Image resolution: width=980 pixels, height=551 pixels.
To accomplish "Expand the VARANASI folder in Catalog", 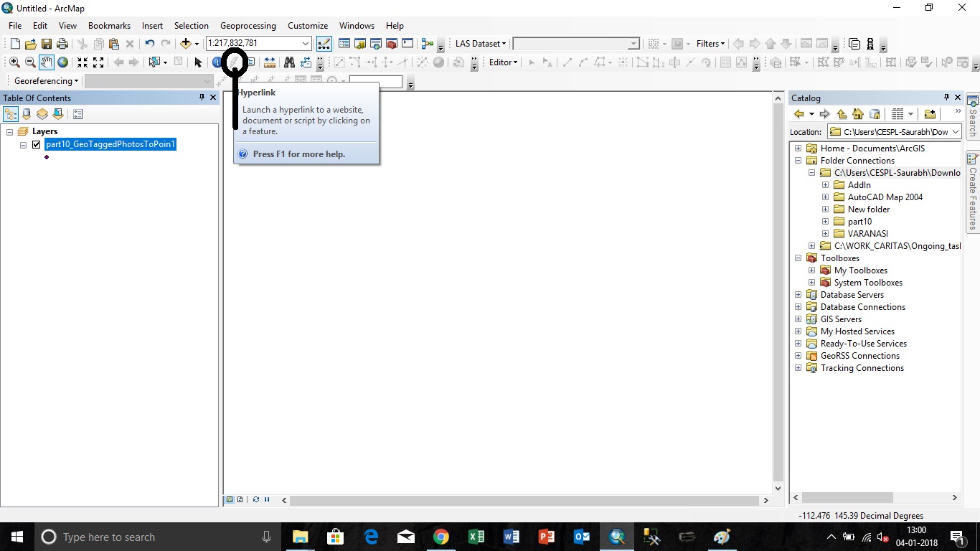I will (826, 234).
